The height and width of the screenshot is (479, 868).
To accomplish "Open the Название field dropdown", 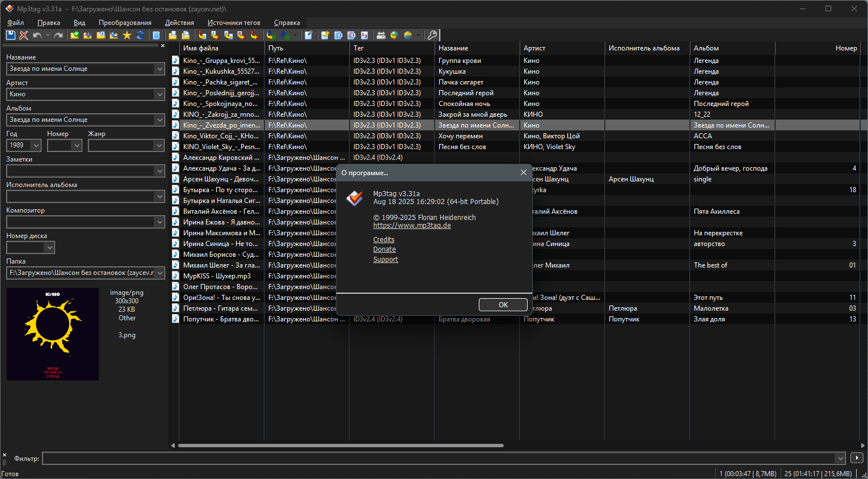I will 159,69.
